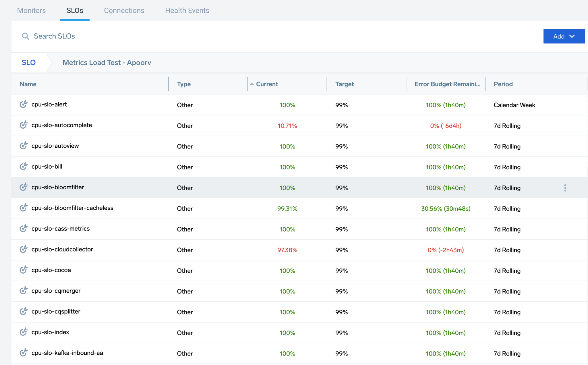588x365 pixels.
Task: Click the target icon for cpu-slo-kafka-inbound-aa
Action: click(24, 353)
